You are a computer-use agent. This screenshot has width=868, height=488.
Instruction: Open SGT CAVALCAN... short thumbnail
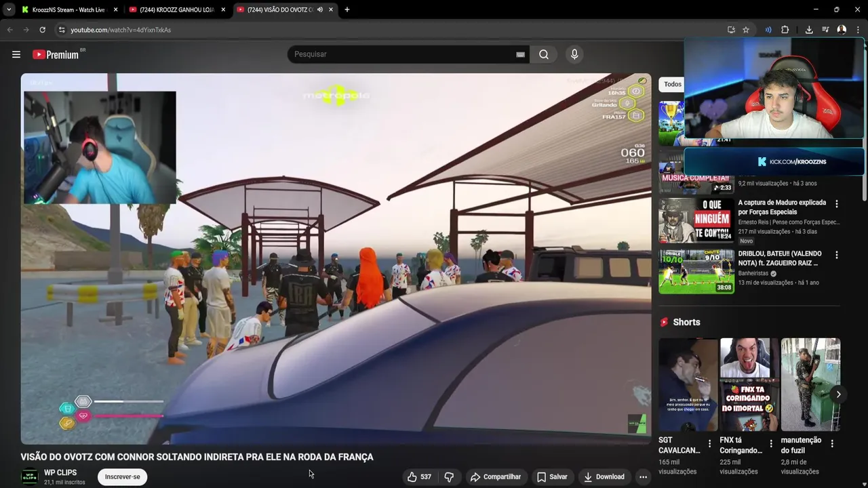(x=688, y=384)
